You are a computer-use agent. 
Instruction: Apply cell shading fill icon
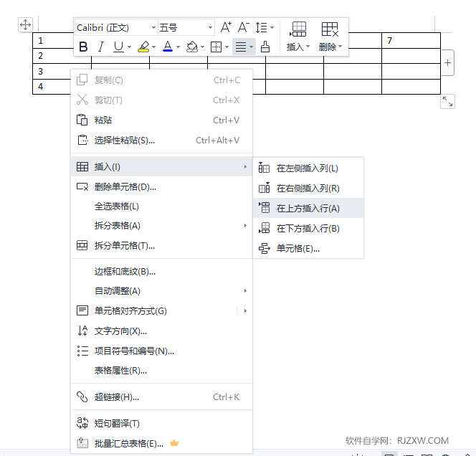coord(192,47)
